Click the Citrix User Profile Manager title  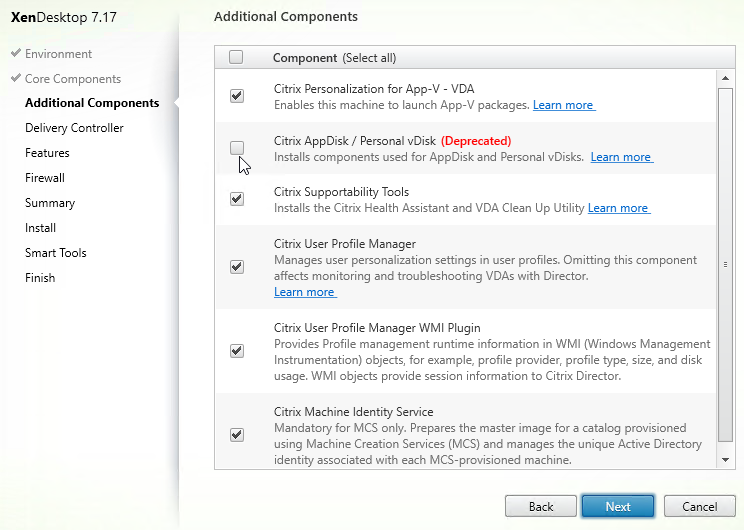coord(345,244)
